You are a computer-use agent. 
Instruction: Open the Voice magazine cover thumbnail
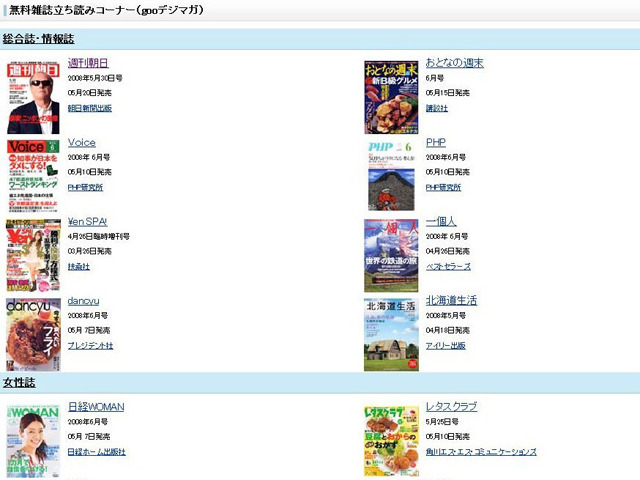pyautogui.click(x=33, y=176)
